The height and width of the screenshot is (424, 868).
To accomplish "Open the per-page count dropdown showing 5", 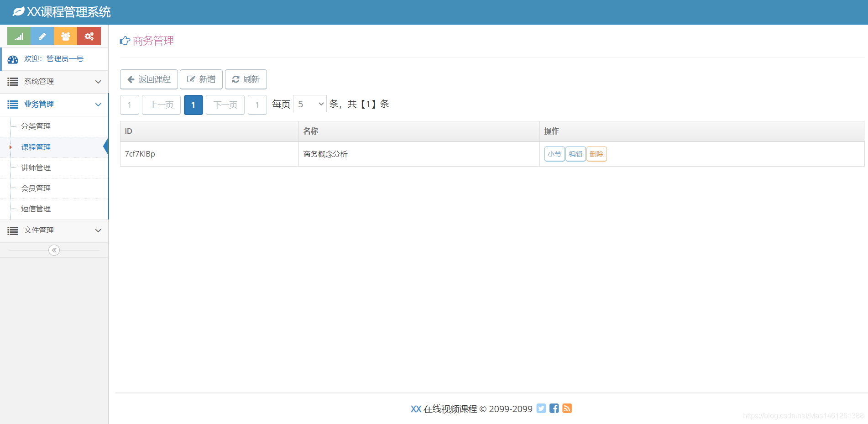I will tap(310, 104).
